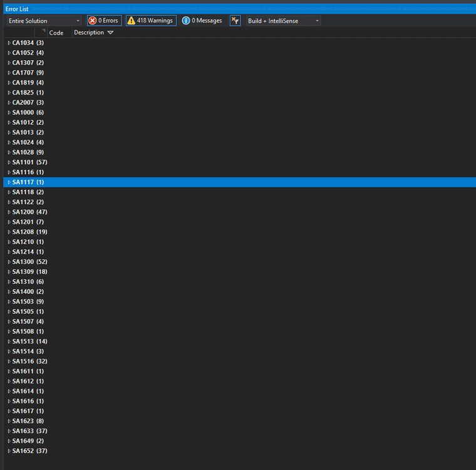Expand the CA1307 group
Screen dimensions: 476x470
pos(9,63)
